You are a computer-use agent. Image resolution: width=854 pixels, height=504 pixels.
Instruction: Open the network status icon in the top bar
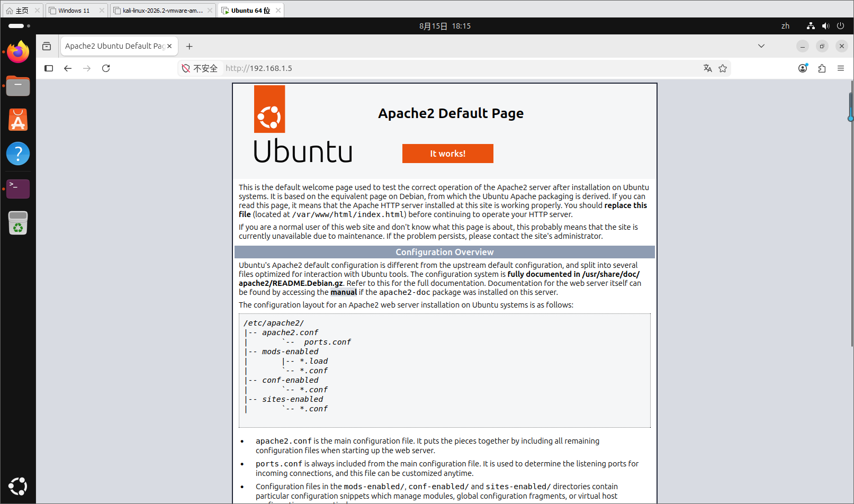(811, 26)
